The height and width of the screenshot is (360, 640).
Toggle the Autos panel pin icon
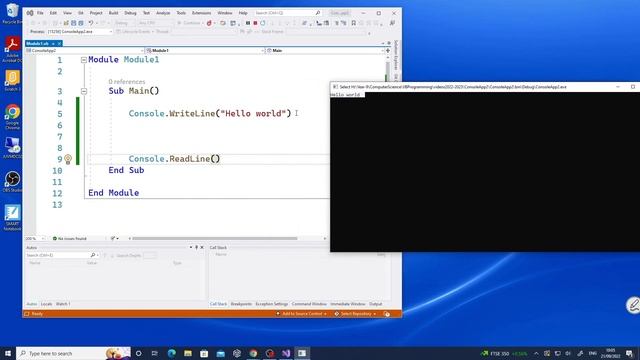[196, 247]
